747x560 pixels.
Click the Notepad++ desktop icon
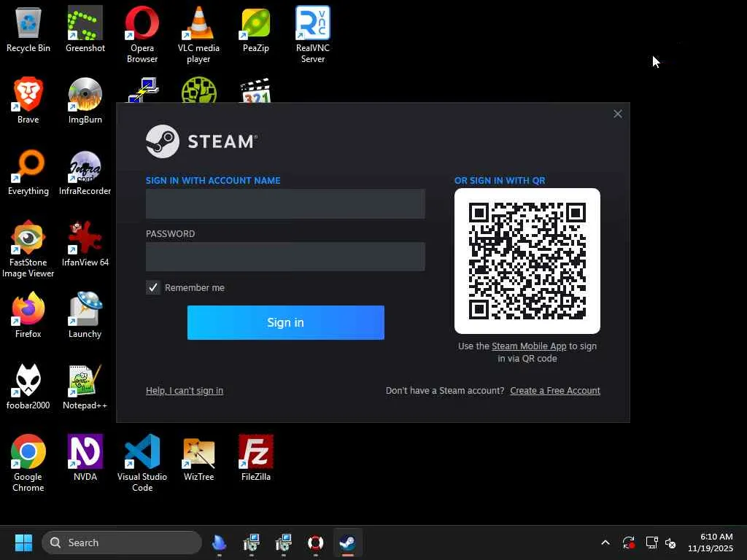coord(85,386)
